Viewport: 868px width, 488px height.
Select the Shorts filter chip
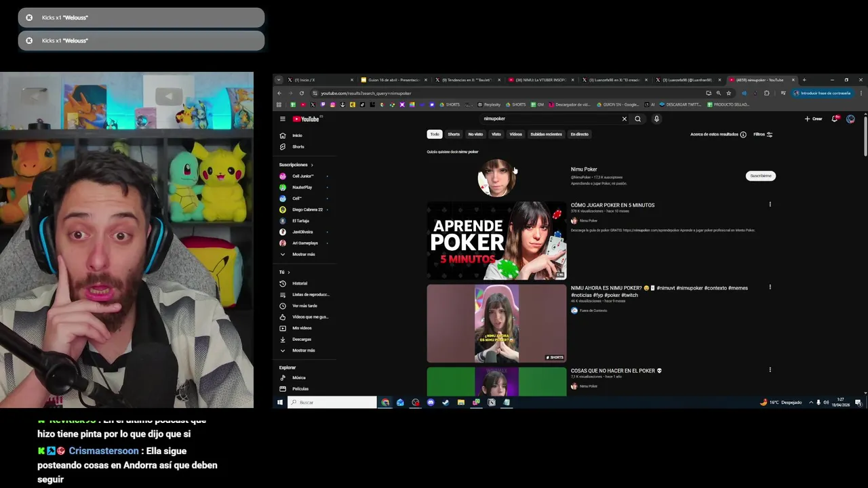click(454, 134)
